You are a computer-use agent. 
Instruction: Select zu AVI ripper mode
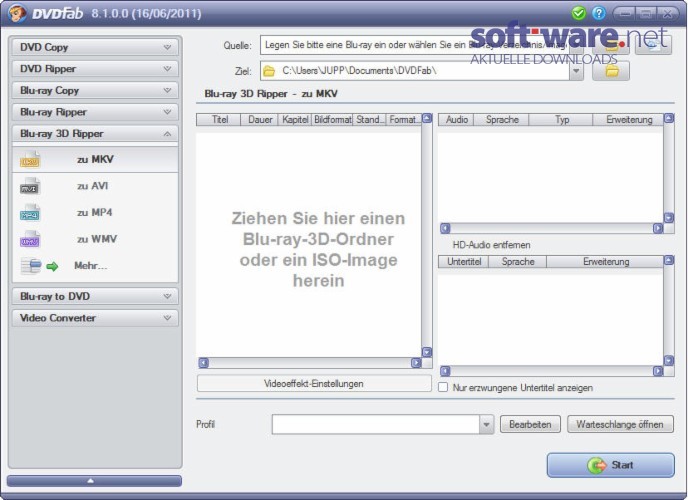coord(95,186)
